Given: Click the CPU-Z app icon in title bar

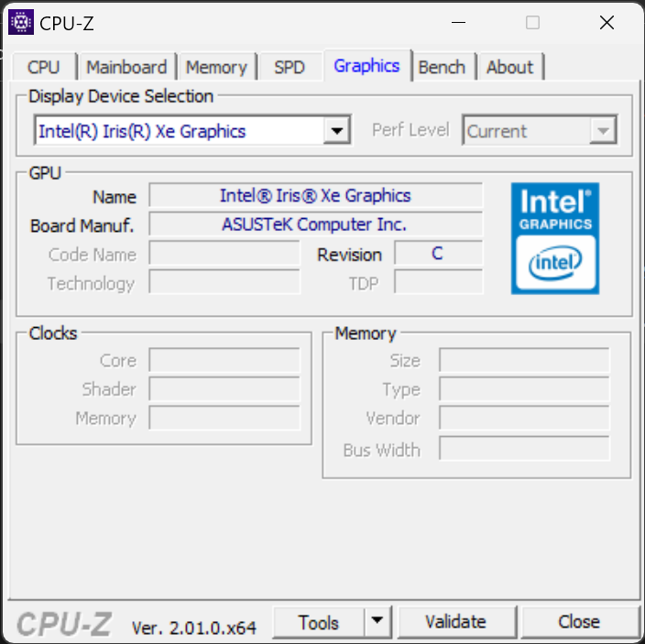Looking at the screenshot, I should point(21,22).
